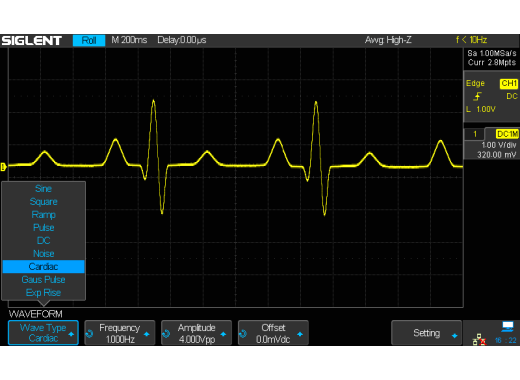Click the rotary knob icon beside Offset

tap(243, 334)
